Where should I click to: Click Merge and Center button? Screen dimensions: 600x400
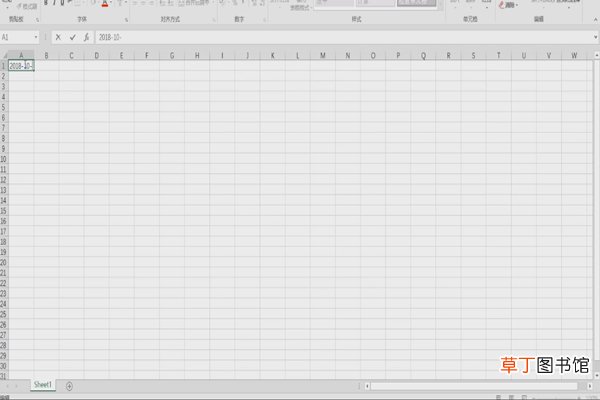click(194, 3)
